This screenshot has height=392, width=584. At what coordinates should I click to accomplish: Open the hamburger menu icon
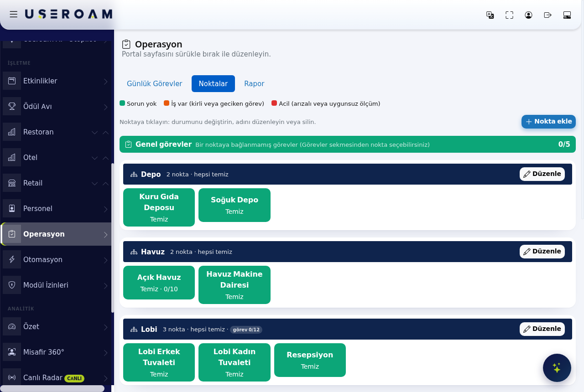(x=14, y=15)
